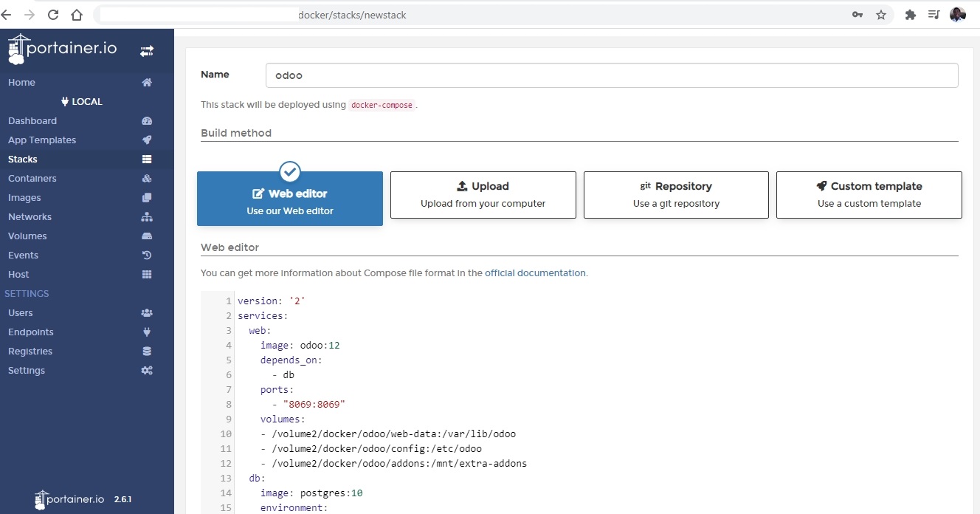
Task: Click the Endpoints plug icon
Action: coord(147,332)
